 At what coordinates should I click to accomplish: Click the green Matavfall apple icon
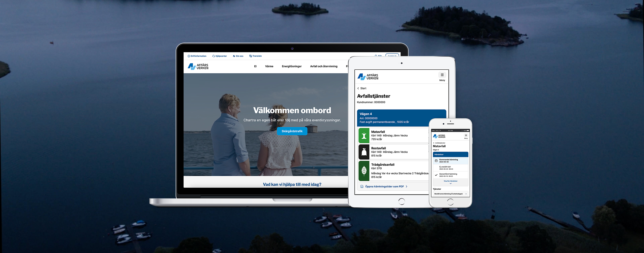tap(364, 135)
